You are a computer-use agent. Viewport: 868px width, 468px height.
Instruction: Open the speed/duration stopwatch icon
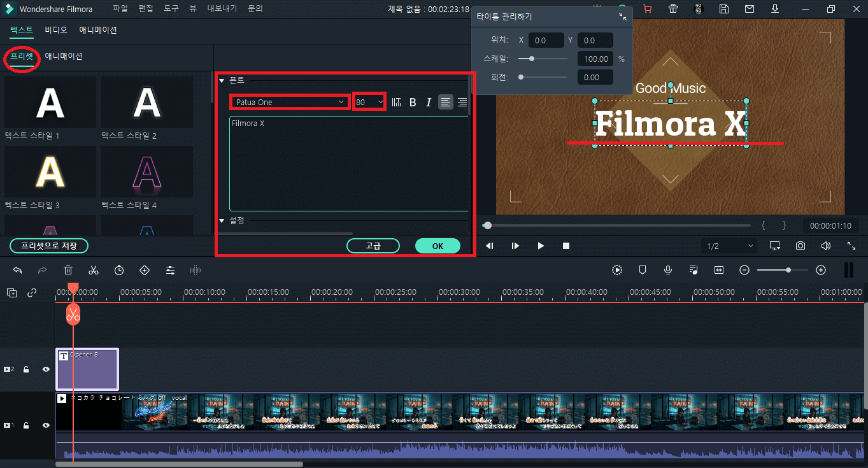click(x=119, y=270)
